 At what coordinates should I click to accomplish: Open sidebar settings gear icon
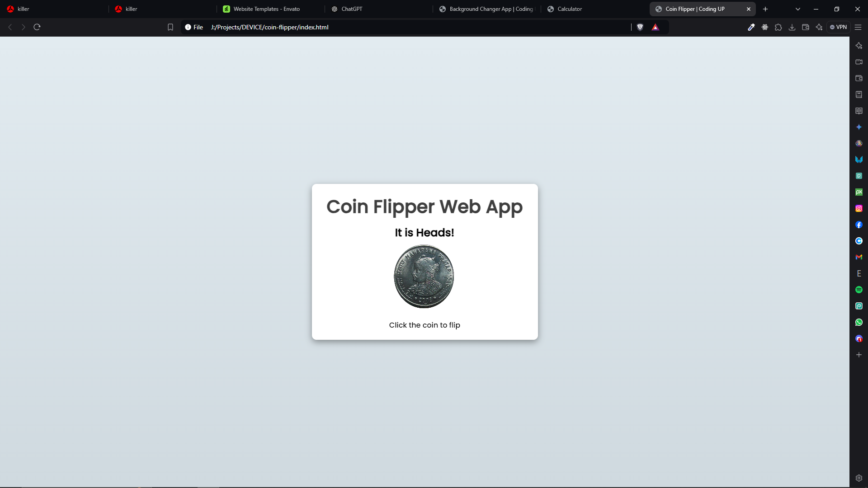[859, 478]
